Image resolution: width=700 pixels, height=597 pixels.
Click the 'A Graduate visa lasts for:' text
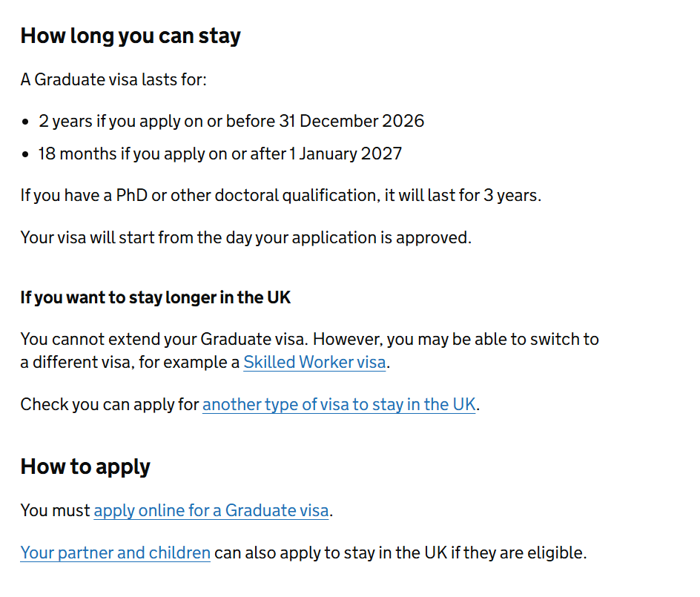click(113, 79)
